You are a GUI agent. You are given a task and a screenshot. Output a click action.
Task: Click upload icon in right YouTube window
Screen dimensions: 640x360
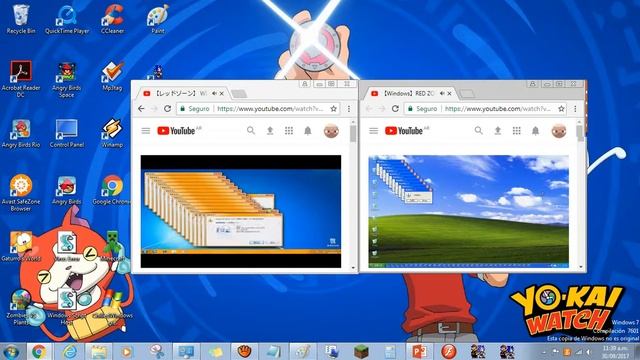tap(498, 131)
